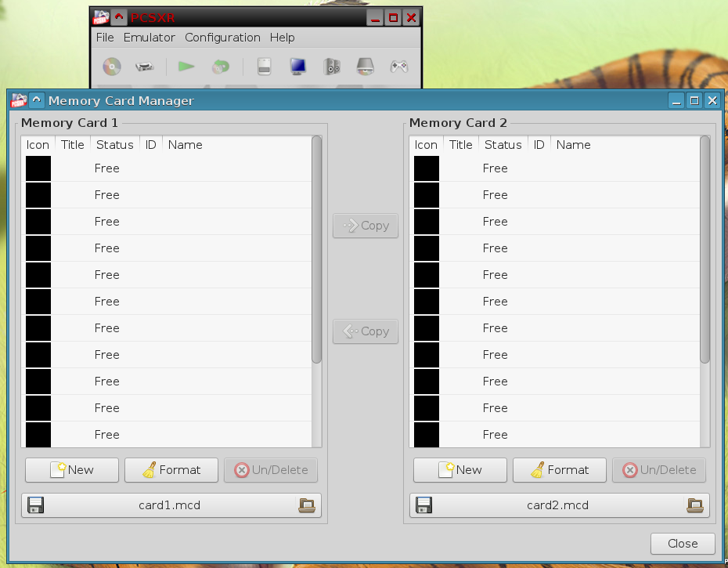Click the right-pointing Copy button

coord(366,226)
